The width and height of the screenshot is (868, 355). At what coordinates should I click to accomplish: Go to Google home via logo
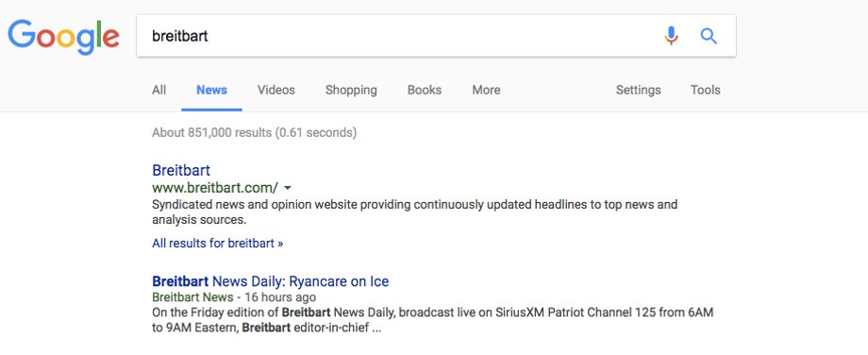coord(63,37)
